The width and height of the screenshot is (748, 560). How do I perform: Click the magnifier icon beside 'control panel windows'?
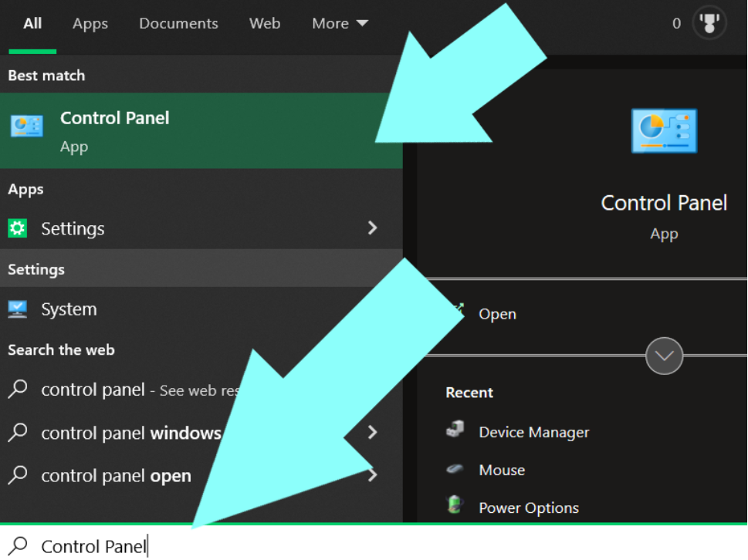pos(18,432)
